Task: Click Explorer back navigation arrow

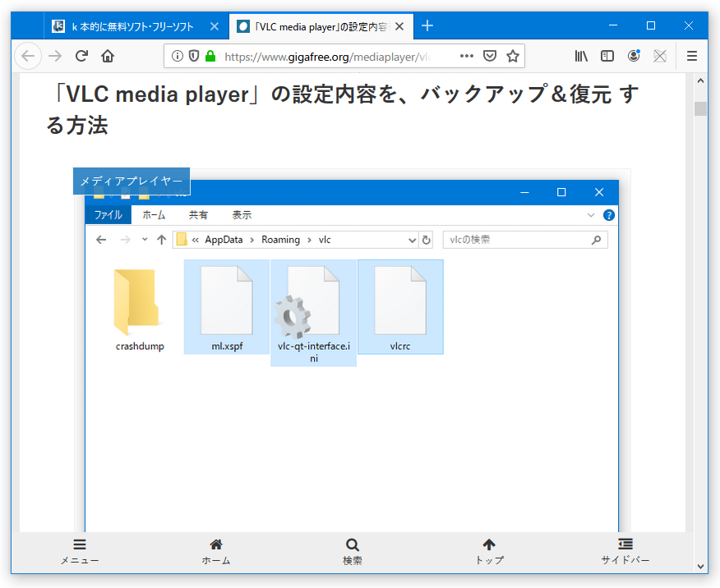Action: click(101, 240)
